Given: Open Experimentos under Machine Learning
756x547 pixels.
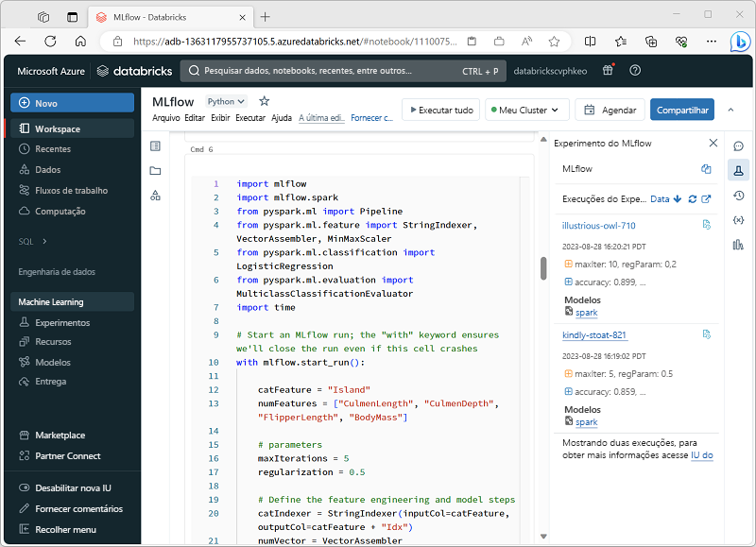Looking at the screenshot, I should coord(55,322).
